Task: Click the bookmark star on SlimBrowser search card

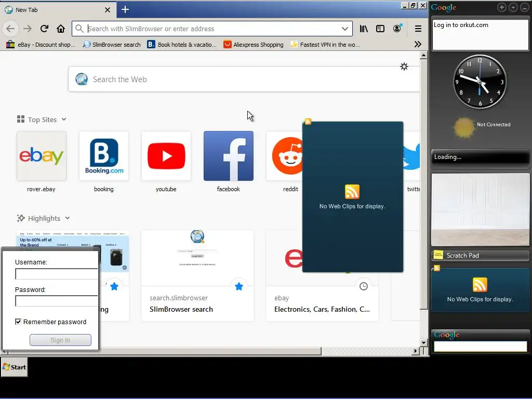Action: click(239, 286)
